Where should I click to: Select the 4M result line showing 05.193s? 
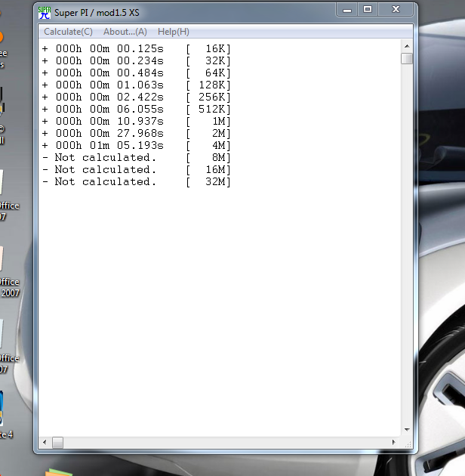pyautogui.click(x=136, y=145)
